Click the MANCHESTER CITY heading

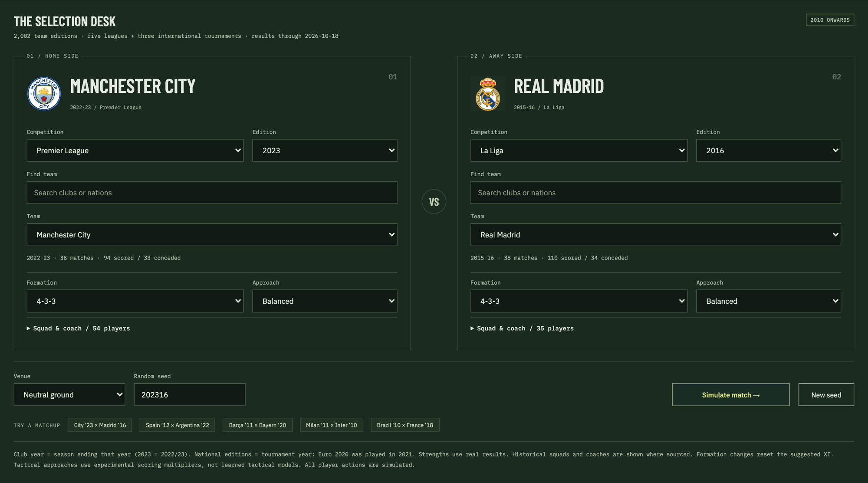[133, 86]
